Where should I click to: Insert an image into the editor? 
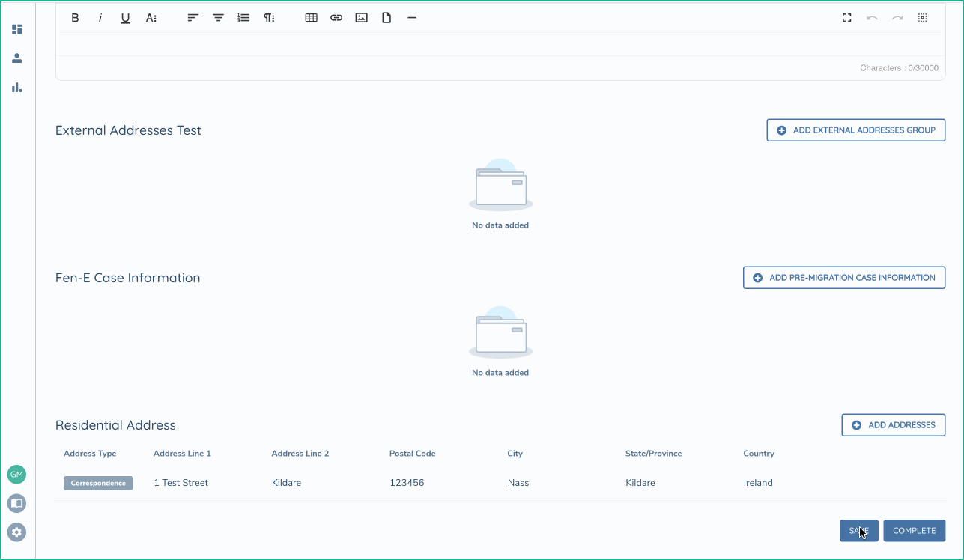(362, 18)
